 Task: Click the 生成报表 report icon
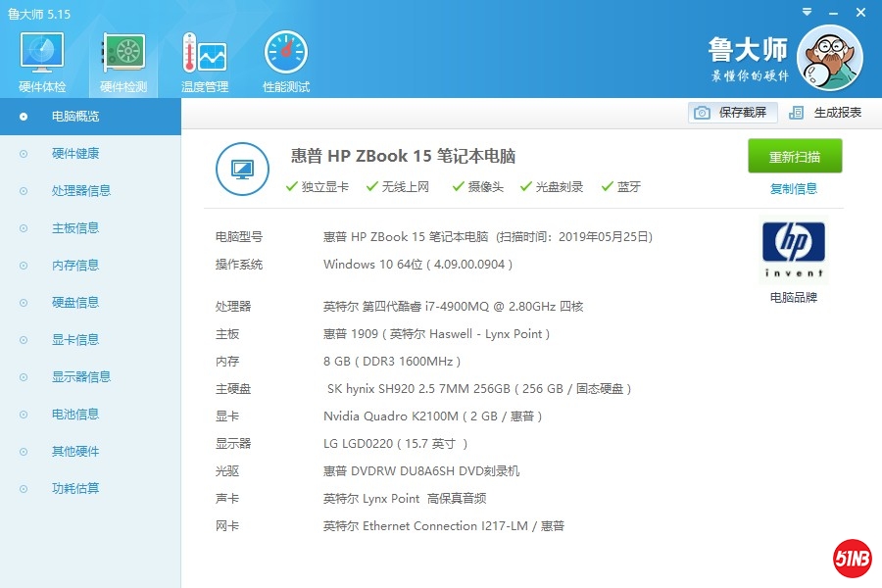(797, 113)
